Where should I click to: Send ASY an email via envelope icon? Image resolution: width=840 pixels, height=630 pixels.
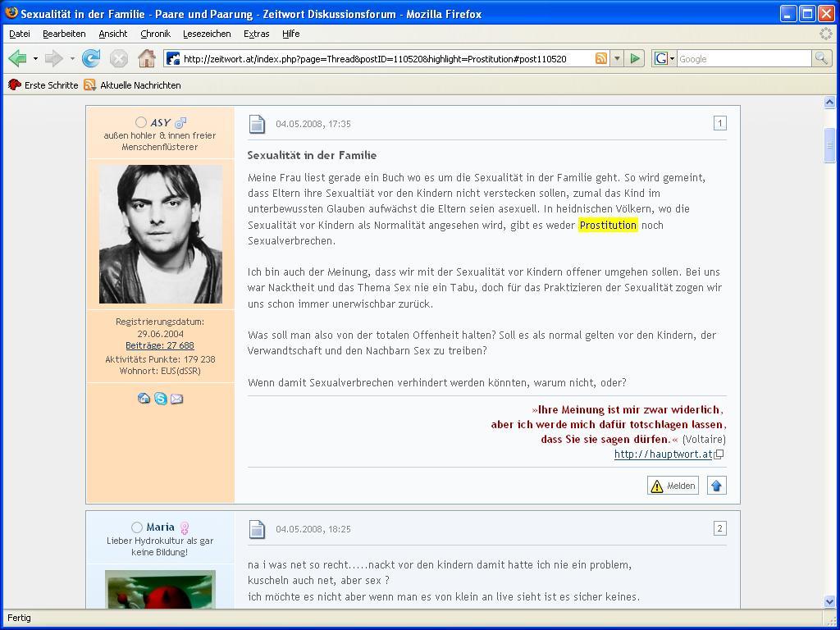tap(177, 399)
